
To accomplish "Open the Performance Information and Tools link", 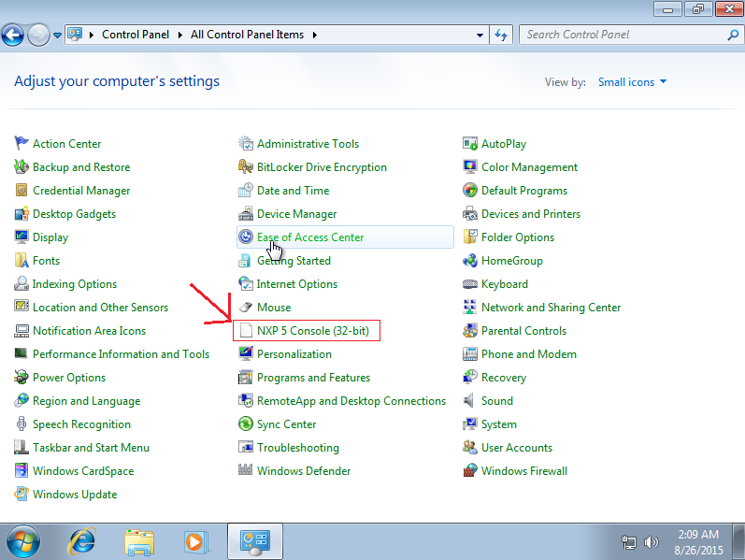I will [x=121, y=354].
